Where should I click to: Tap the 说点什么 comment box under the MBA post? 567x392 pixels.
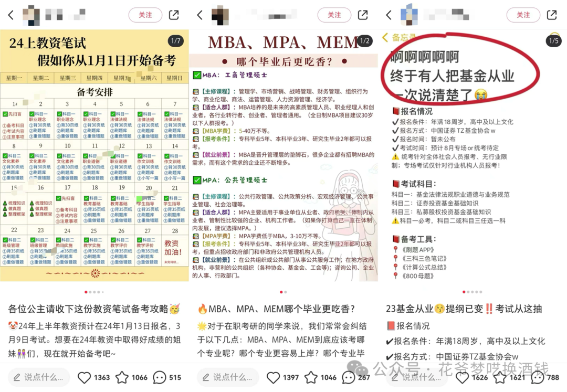click(x=228, y=377)
